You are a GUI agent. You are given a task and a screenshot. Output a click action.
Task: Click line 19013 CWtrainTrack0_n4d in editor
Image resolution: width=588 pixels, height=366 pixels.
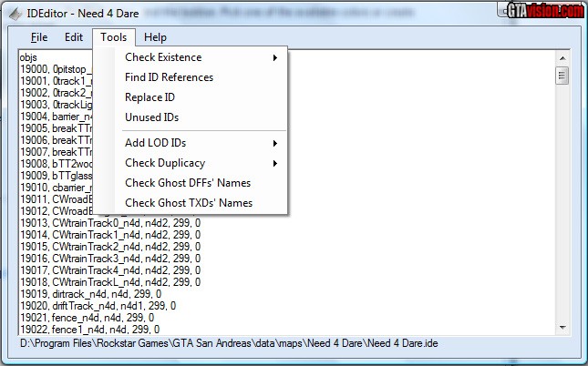(x=109, y=222)
